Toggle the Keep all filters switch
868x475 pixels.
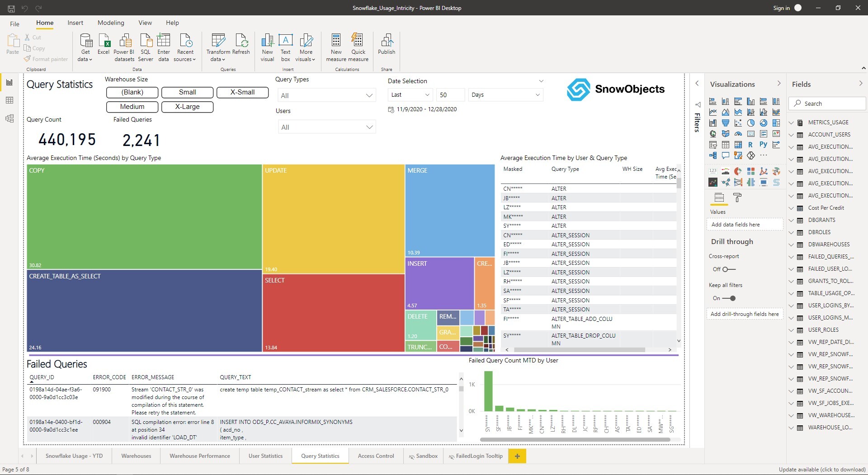click(729, 298)
